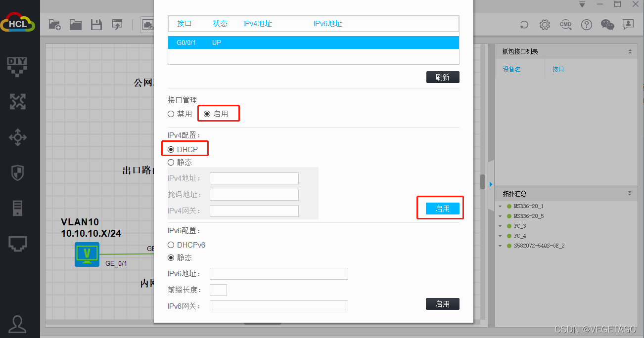Expand MSR36-20_1 tree arrow
This screenshot has width=644, height=338.
(x=500, y=207)
